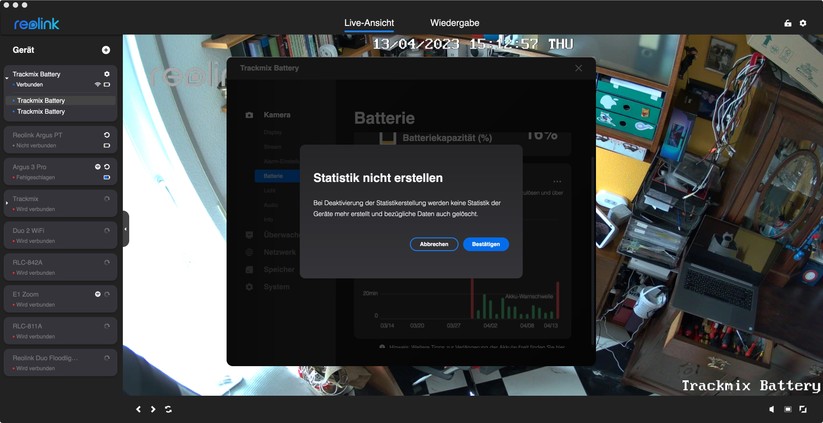Expand the E1 Zoom dropdown arrow
Image resolution: width=823 pixels, height=423 pixels.
(x=98, y=294)
